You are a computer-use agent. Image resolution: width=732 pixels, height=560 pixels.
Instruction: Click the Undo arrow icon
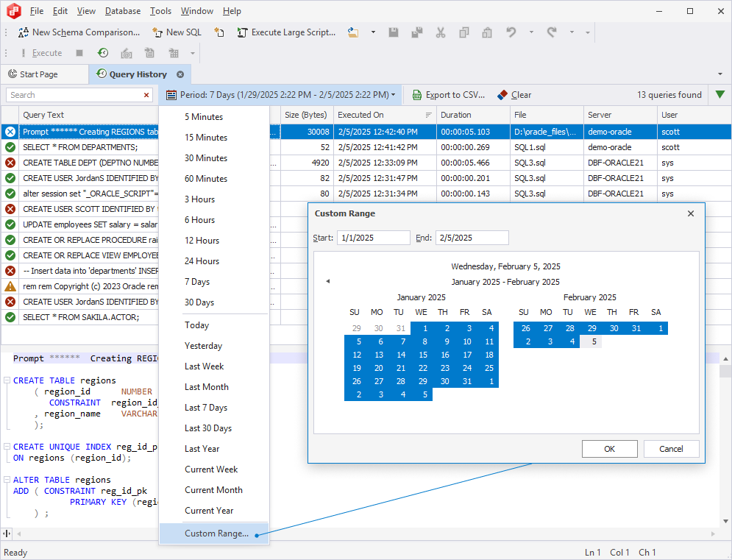(x=511, y=32)
